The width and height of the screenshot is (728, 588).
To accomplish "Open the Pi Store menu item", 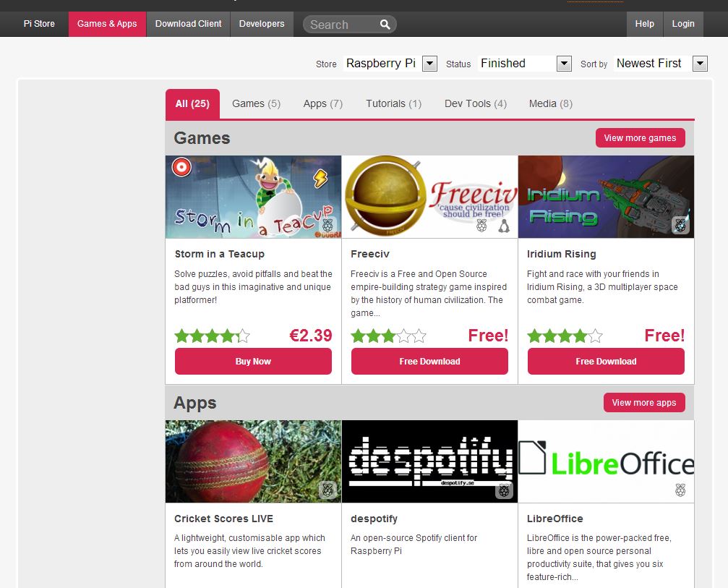I will click(39, 24).
